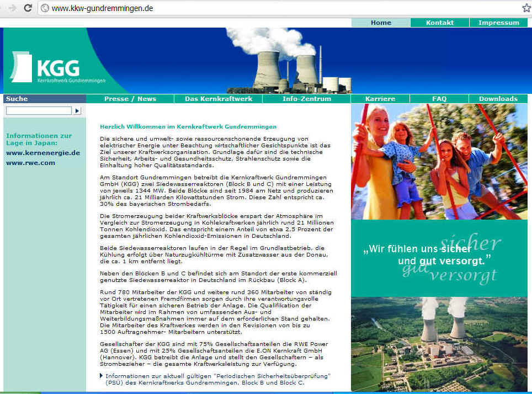
Task: Follow the www.rwe.com link
Action: click(30, 163)
